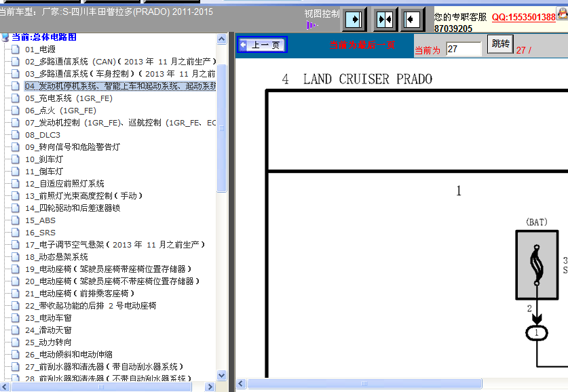This screenshot has width=568, height=392.
Task: Open 09_转向信号和危险警告灯 diagram
Action: (x=73, y=147)
